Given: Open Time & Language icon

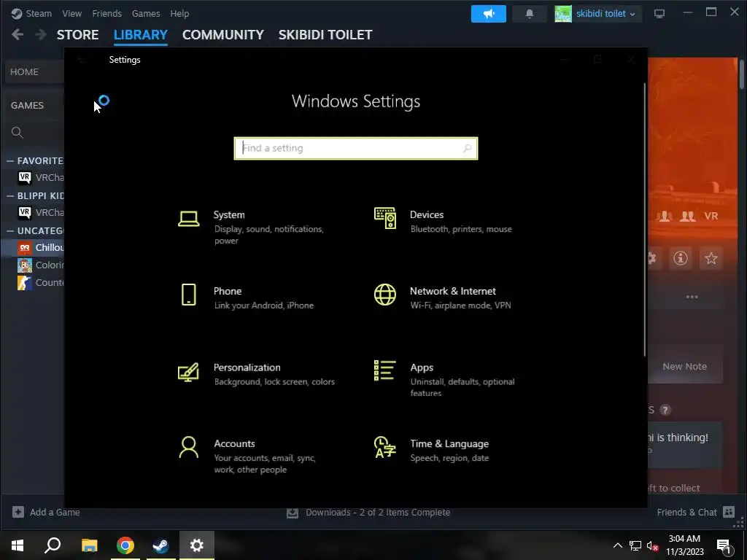Looking at the screenshot, I should click(385, 447).
